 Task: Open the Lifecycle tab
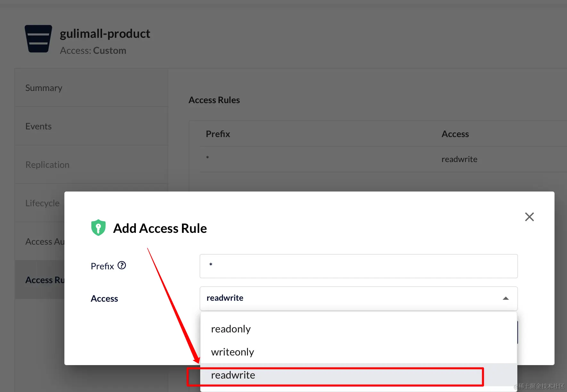(42, 203)
